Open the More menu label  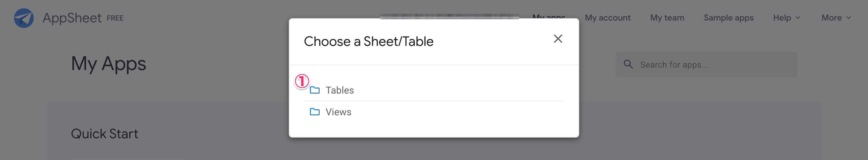(x=831, y=18)
